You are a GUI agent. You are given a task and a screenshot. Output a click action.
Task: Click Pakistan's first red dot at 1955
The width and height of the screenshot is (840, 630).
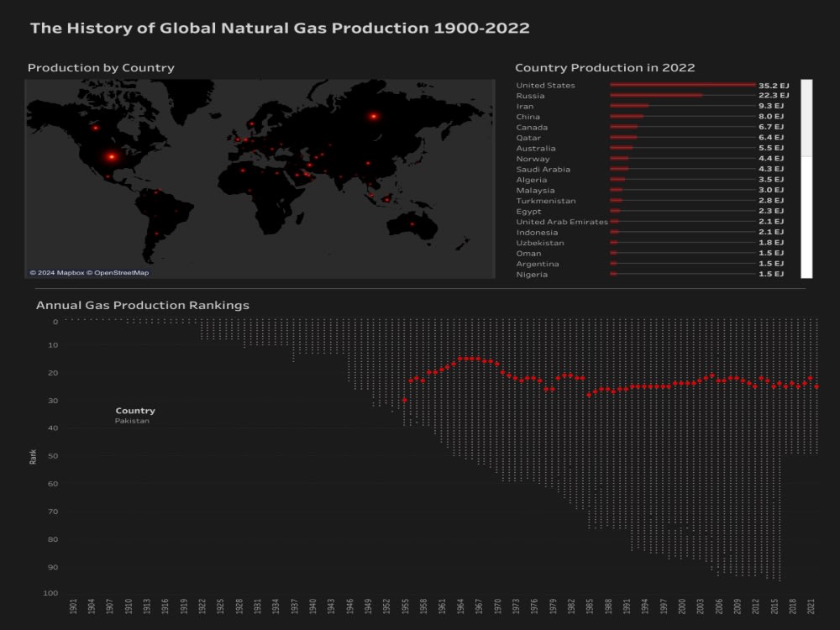[x=405, y=400]
